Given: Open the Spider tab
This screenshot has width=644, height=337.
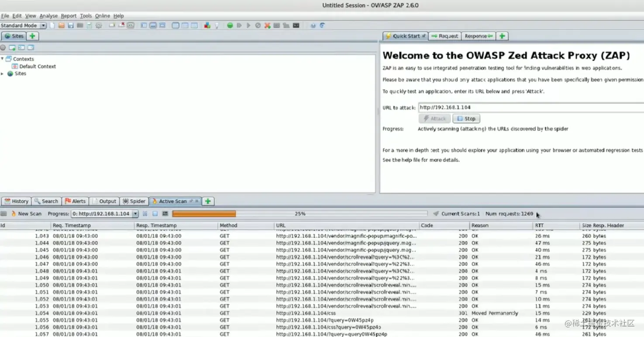Looking at the screenshot, I should (x=134, y=202).
